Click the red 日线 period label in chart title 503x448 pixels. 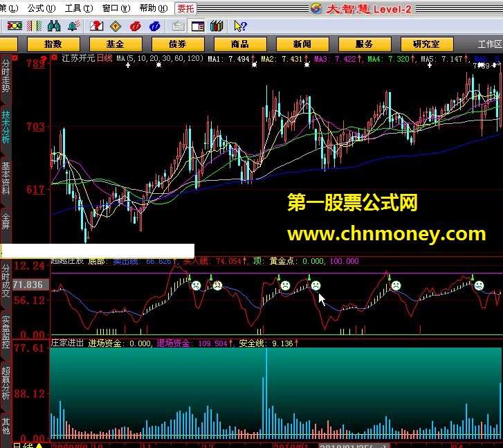104,58
